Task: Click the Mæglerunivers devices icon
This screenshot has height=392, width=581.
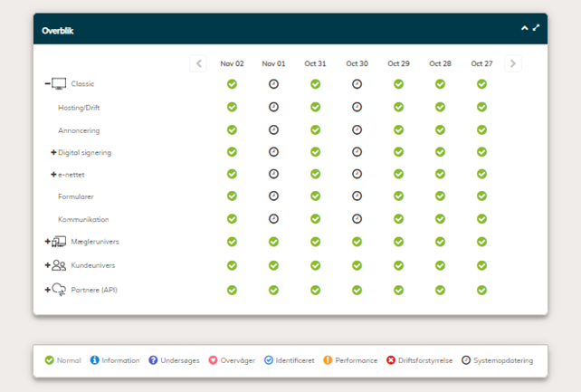Action: pos(60,242)
